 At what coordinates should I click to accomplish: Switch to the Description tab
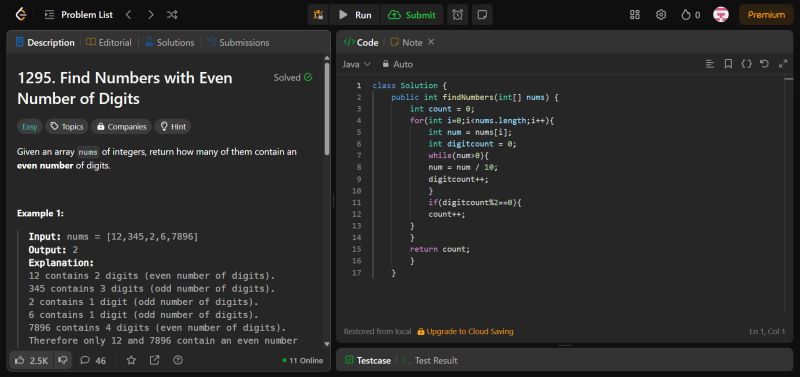pyautogui.click(x=45, y=42)
